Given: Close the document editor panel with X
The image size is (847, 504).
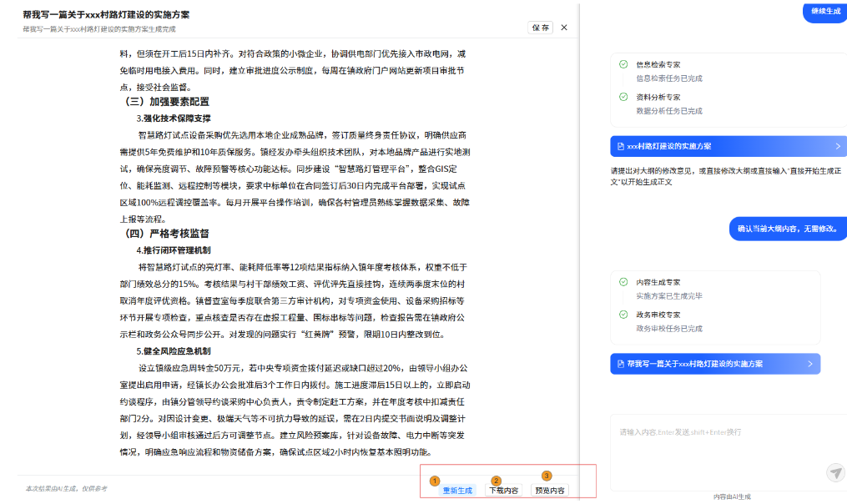Looking at the screenshot, I should click(x=564, y=28).
